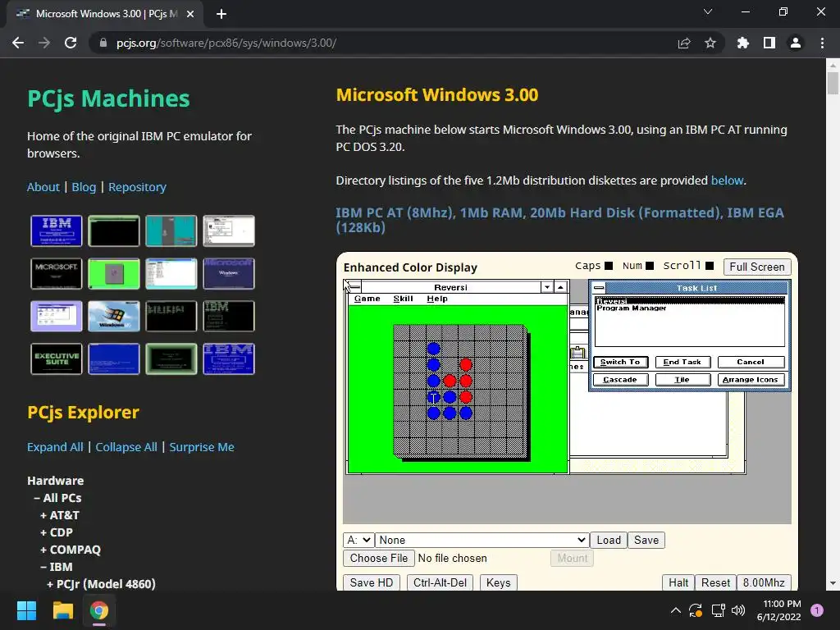Click the Surprise Me link
The image size is (840, 630).
[x=202, y=447]
